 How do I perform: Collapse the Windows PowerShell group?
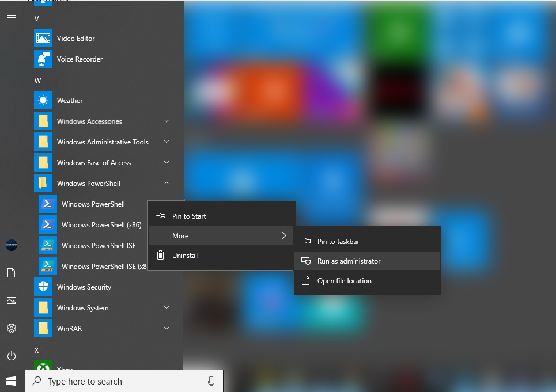pyautogui.click(x=166, y=183)
